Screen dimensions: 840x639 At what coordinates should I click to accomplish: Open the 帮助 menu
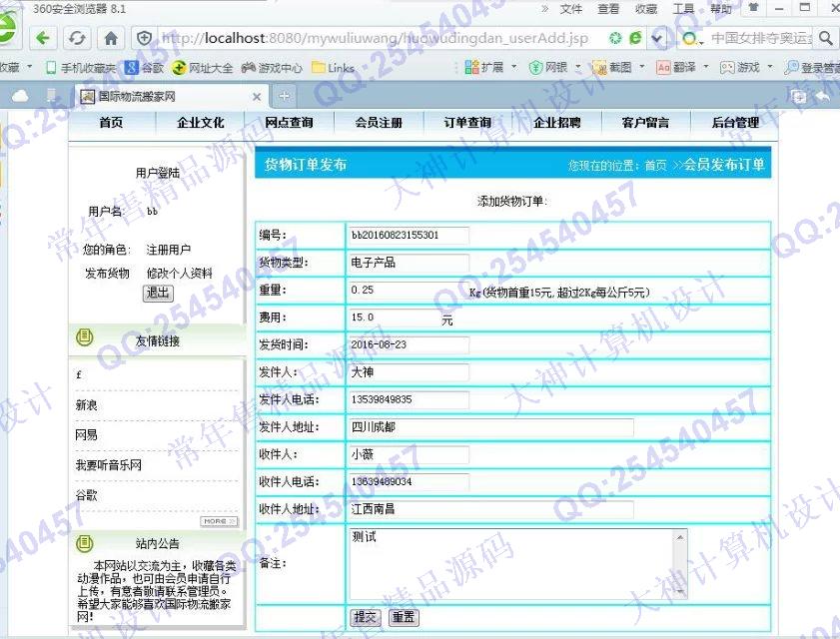[x=721, y=9]
